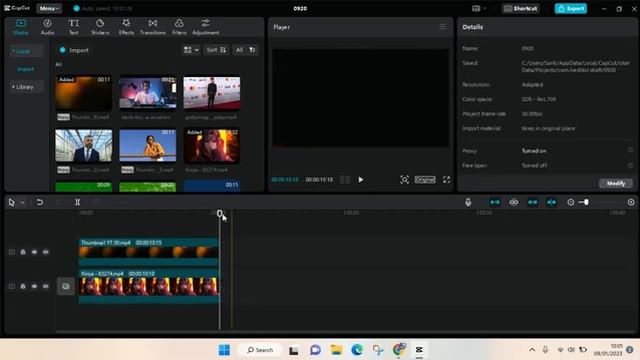This screenshot has height=360, width=640.
Task: Play the video in the Player
Action: (361, 180)
